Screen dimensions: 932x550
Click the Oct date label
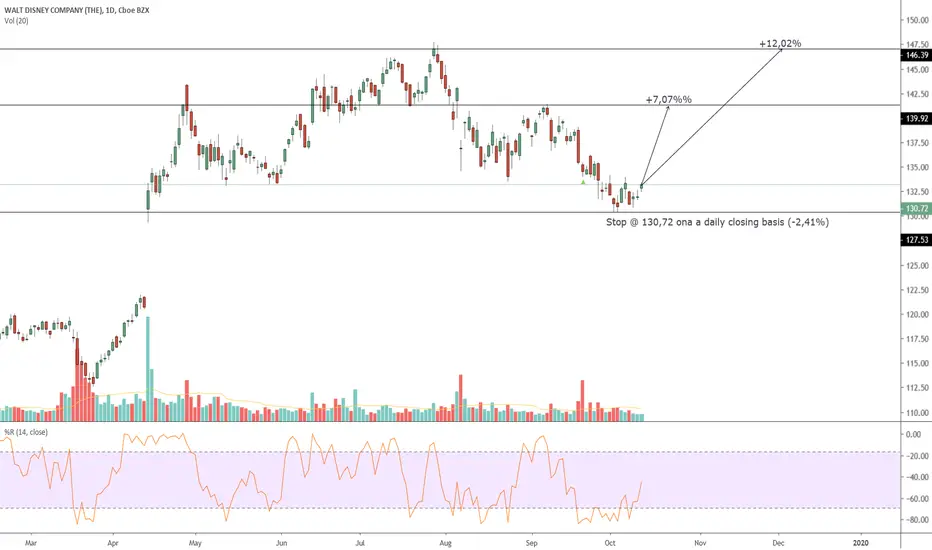610,543
